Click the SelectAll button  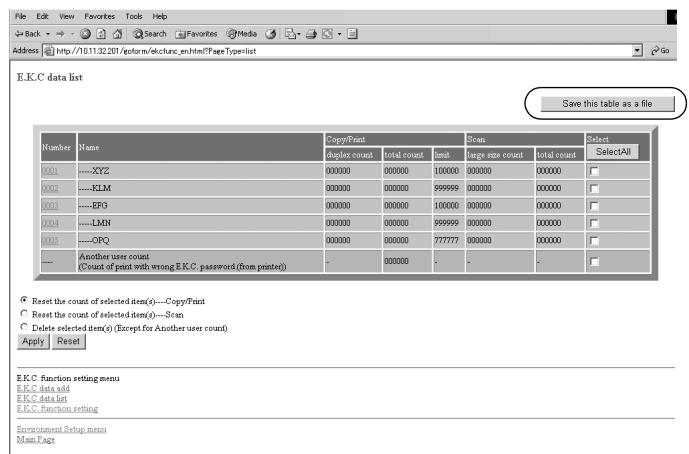pyautogui.click(x=613, y=152)
